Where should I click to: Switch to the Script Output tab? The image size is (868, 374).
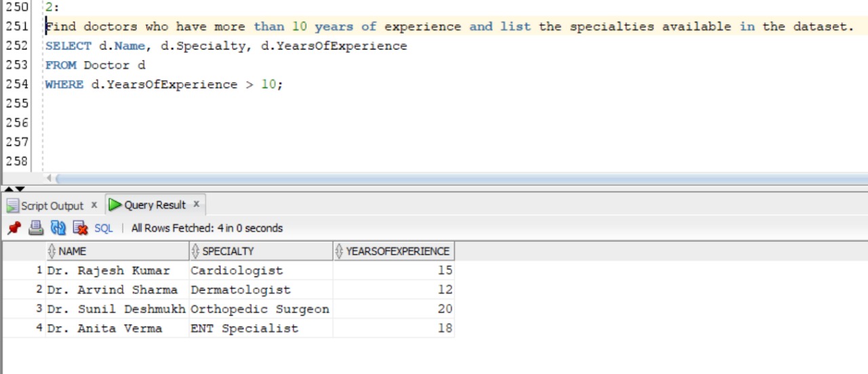click(x=52, y=206)
